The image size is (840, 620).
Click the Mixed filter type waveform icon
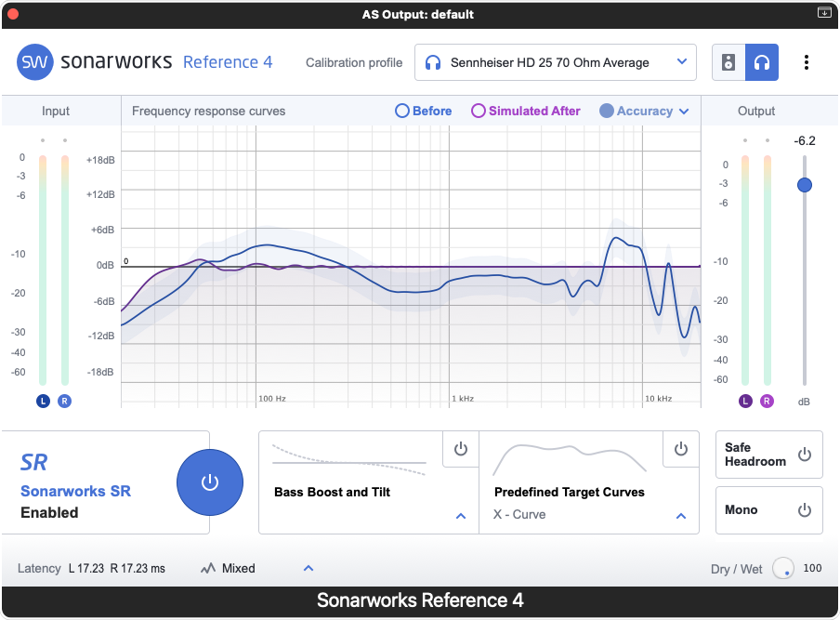tap(208, 568)
